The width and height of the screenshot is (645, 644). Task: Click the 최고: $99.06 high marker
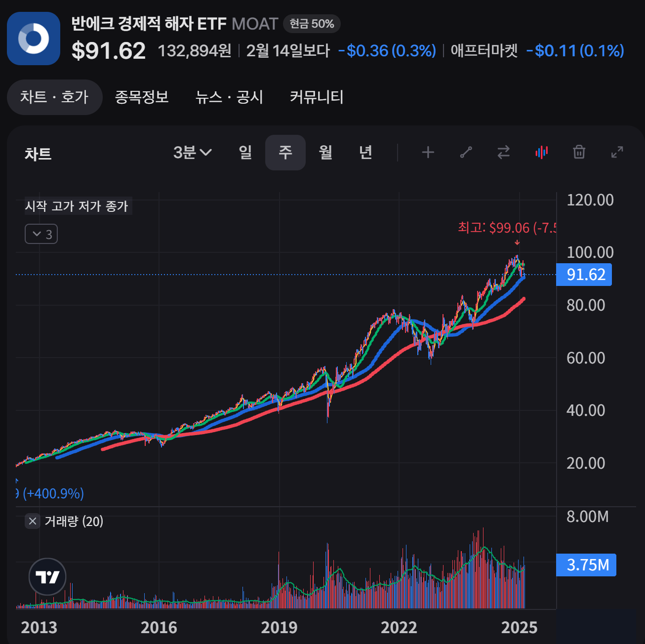point(507,228)
